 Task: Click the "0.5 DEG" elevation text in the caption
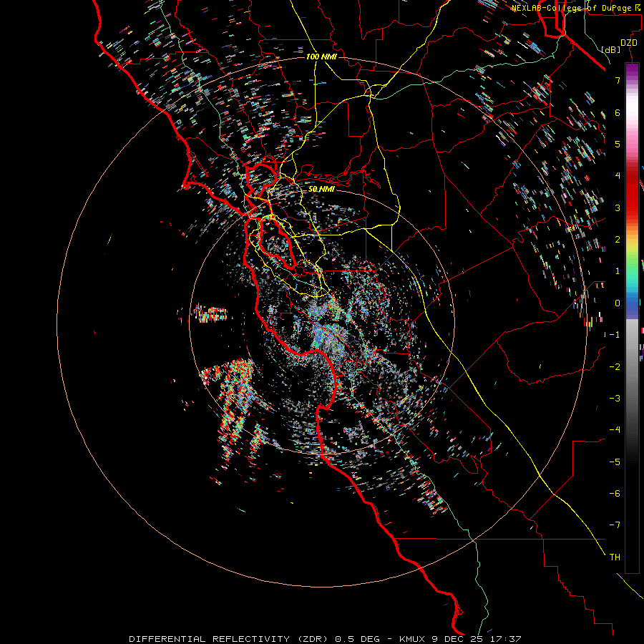[x=358, y=639]
